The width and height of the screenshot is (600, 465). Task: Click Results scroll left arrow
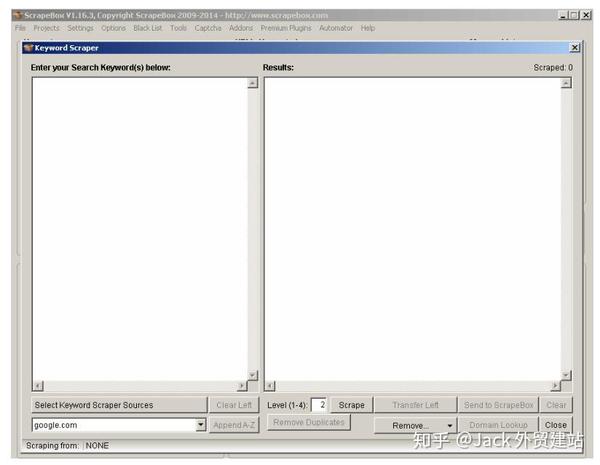(x=270, y=386)
